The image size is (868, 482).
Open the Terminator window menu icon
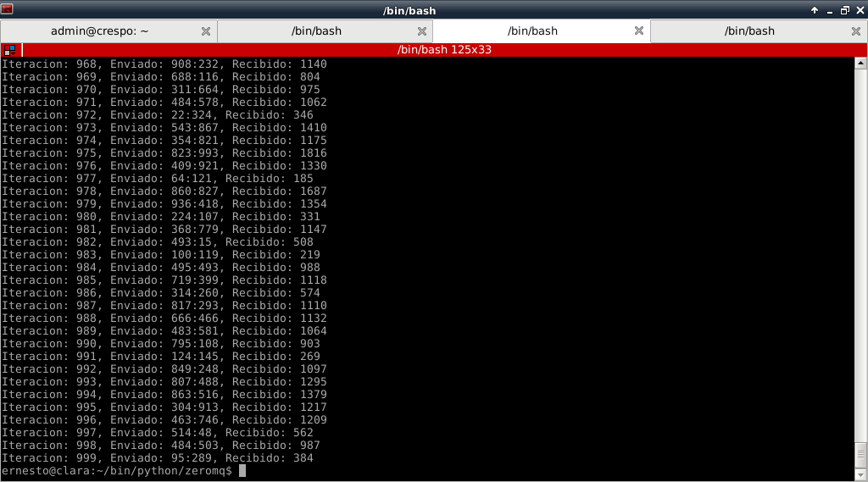8,9
